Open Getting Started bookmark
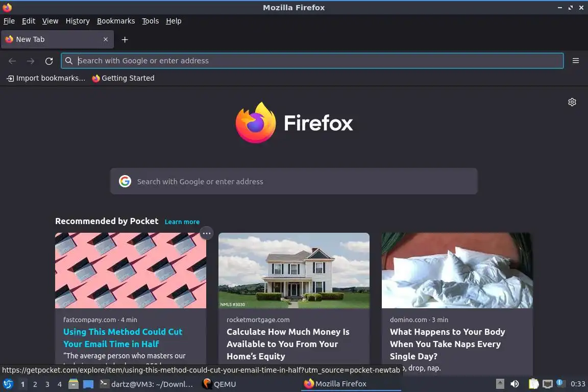This screenshot has height=392, width=588. pyautogui.click(x=124, y=78)
